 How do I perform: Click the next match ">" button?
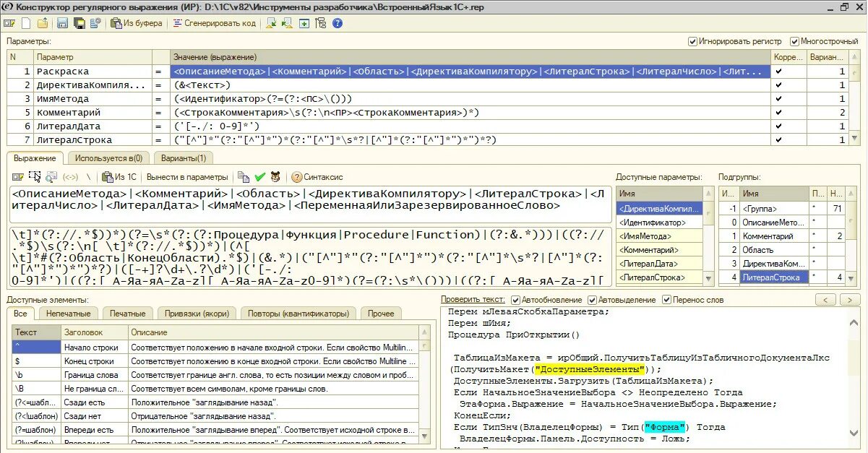[x=849, y=300]
